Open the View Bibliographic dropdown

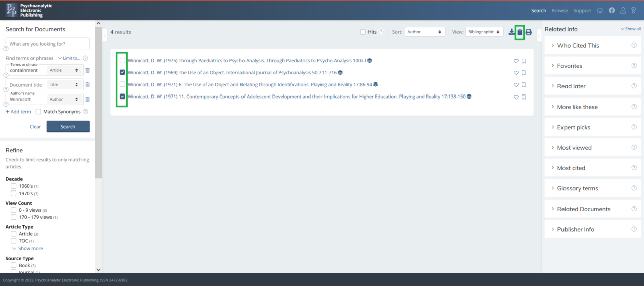point(485,32)
